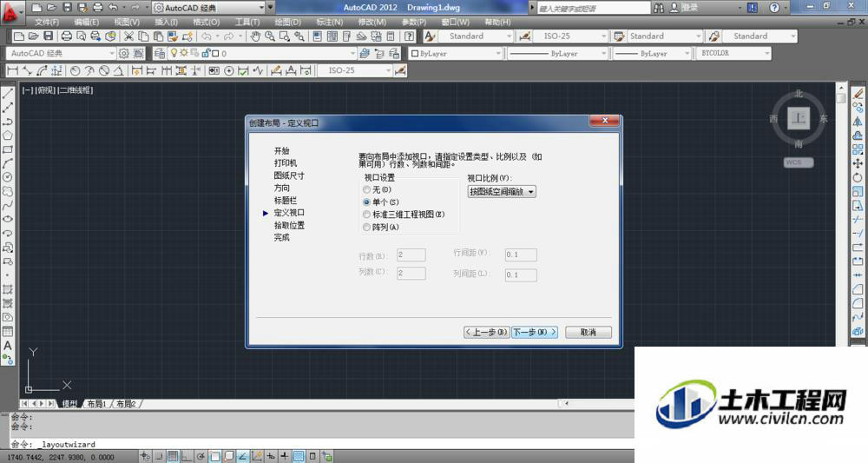Select the 标准三维工程视图(E) radio option
Image resolution: width=868 pixels, height=463 pixels.
pyautogui.click(x=366, y=215)
